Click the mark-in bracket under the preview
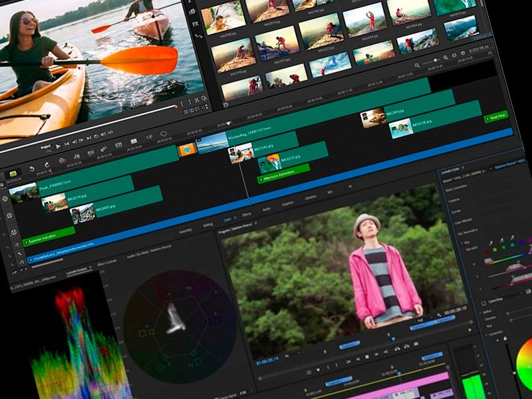The image size is (532, 399). click(182, 103)
